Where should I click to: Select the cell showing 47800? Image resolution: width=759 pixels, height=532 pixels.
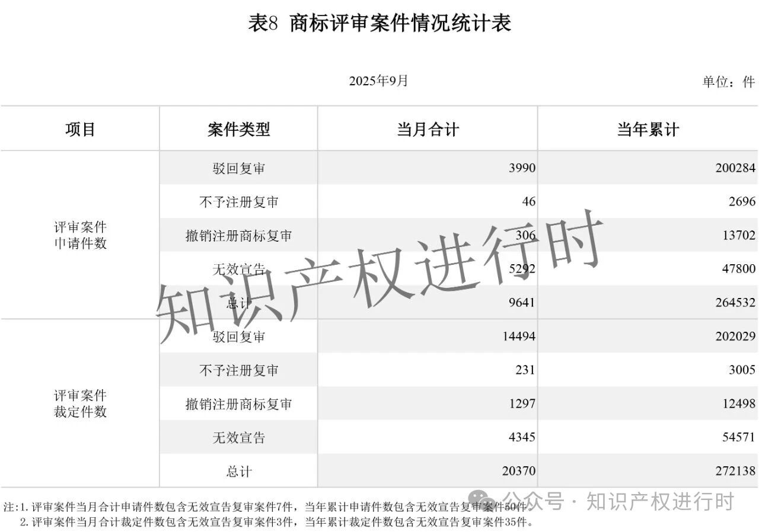(738, 269)
